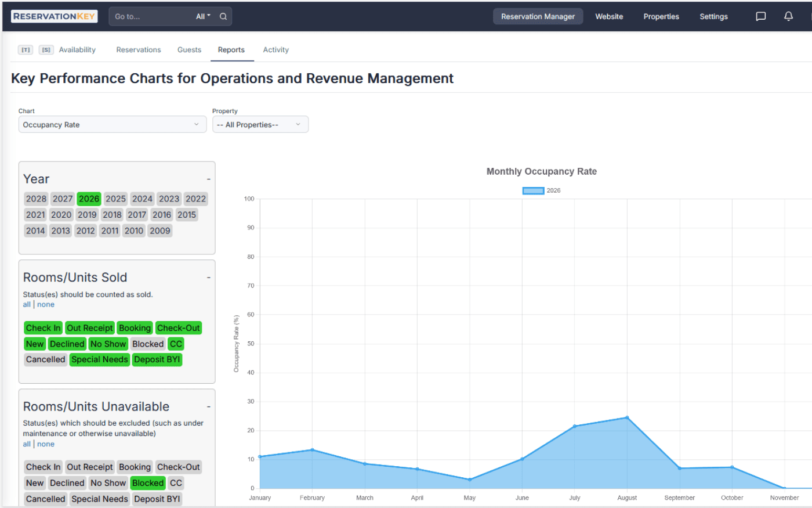Image resolution: width=812 pixels, height=508 pixels.
Task: Click the none link under Rooms/Units Sold
Action: tap(46, 304)
